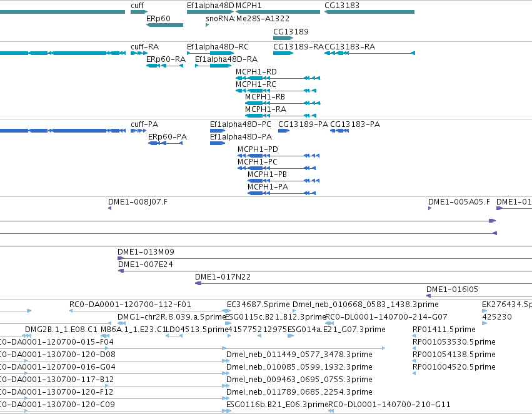
Task: Click RC0-DL0001-140700-214-G07 EST
Action: (x=329, y=323)
